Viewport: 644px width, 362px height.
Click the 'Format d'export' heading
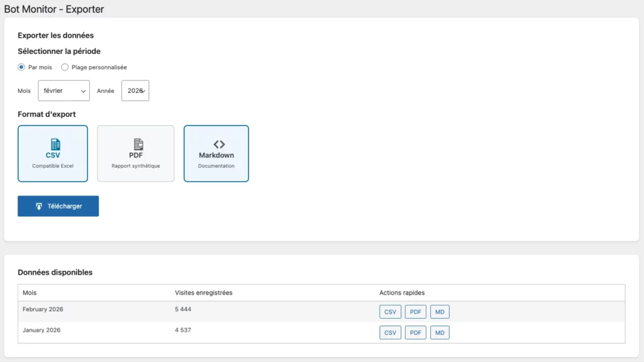(x=47, y=114)
